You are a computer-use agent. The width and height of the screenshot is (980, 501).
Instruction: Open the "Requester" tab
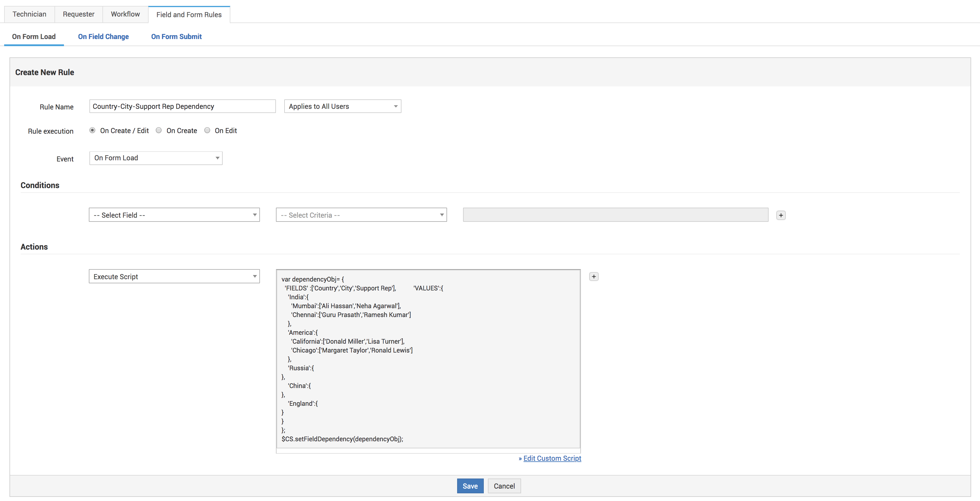[x=78, y=14]
